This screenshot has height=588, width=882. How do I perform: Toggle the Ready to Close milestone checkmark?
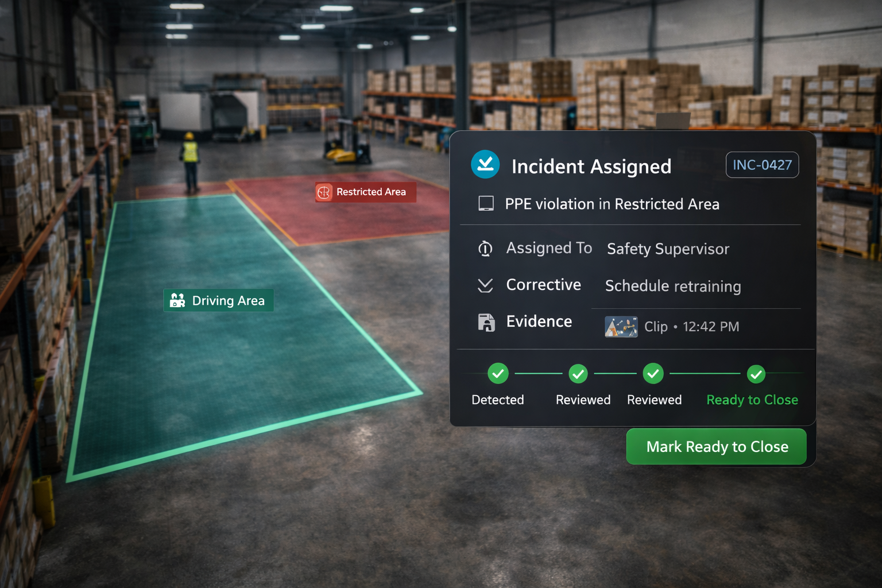point(756,373)
